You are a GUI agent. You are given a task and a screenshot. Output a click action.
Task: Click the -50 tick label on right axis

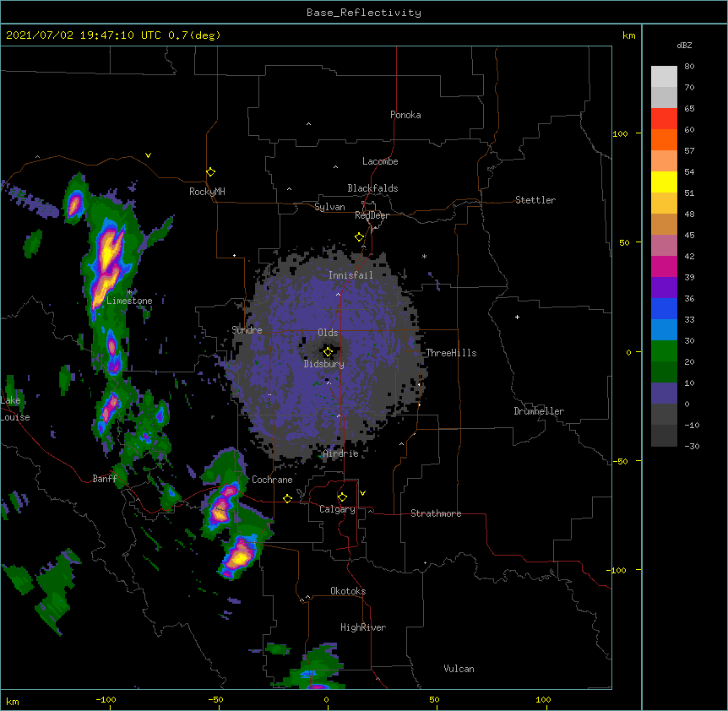(620, 461)
